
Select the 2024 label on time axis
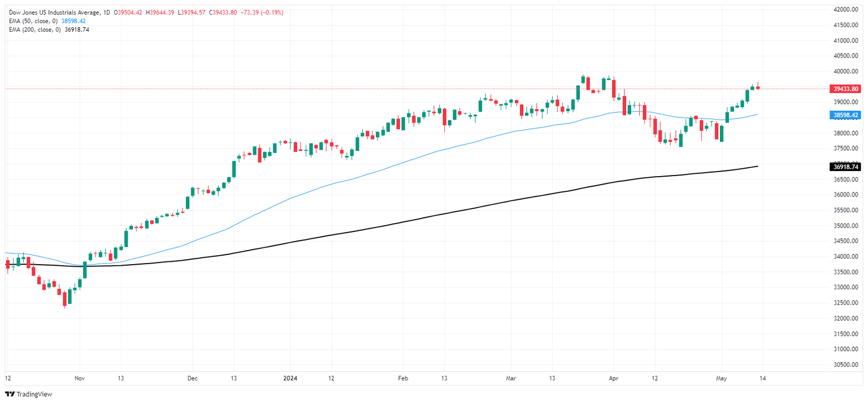coord(290,378)
